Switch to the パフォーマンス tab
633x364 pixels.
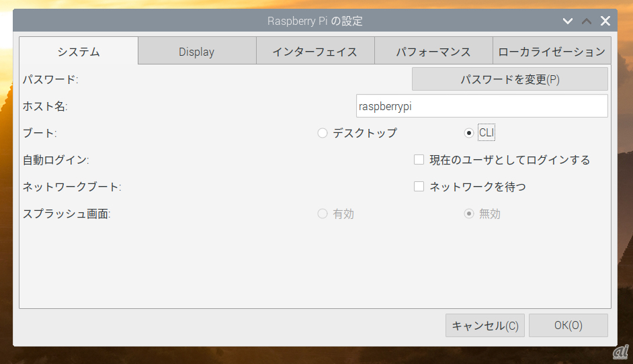pyautogui.click(x=433, y=51)
